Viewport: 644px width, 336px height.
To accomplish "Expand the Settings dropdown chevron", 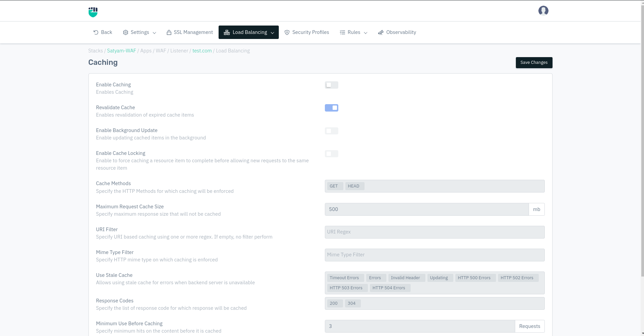I will (x=154, y=33).
